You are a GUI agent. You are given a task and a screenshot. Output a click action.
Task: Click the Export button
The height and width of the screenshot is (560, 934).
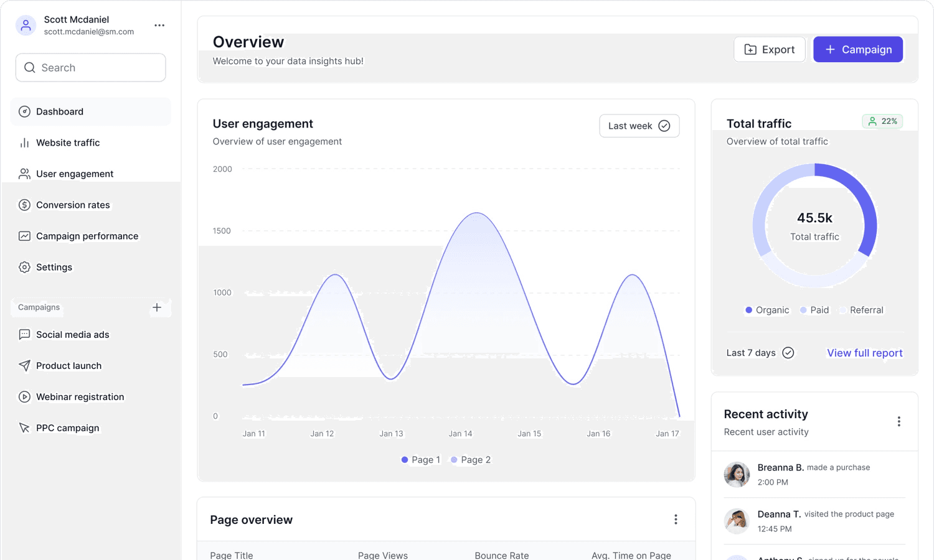[x=770, y=50]
